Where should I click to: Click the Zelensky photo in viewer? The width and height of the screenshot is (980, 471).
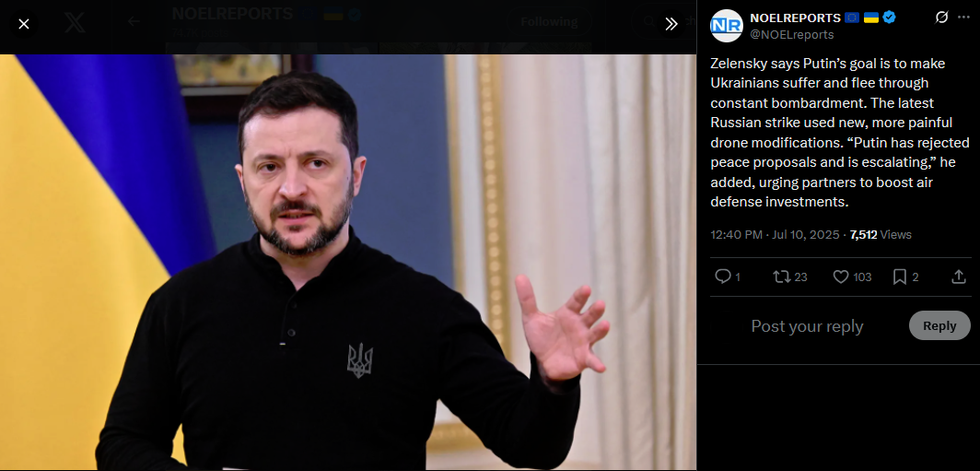pyautogui.click(x=348, y=262)
